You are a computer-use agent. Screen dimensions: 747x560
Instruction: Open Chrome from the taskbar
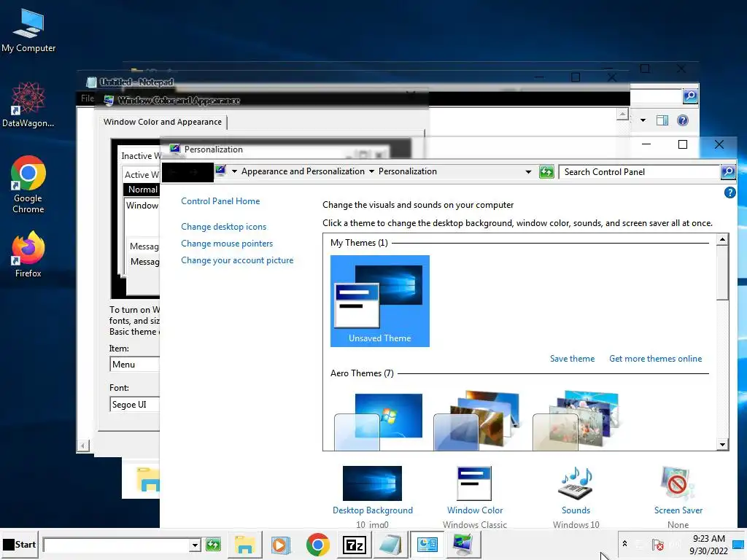(x=318, y=545)
